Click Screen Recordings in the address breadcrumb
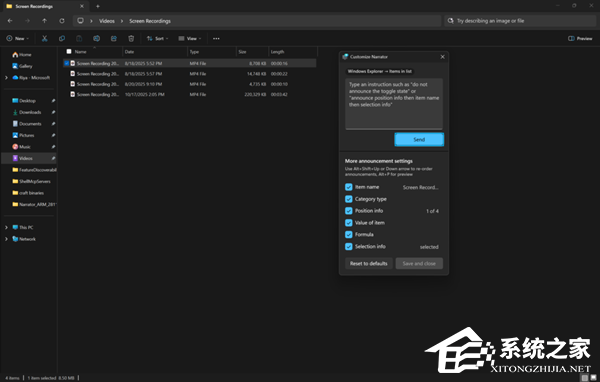The width and height of the screenshot is (600, 382). 150,21
